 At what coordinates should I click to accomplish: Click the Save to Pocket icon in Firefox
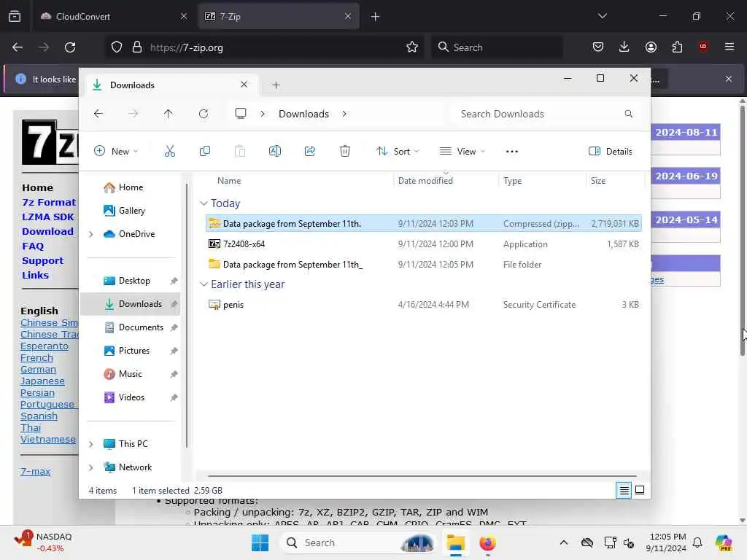pos(598,47)
